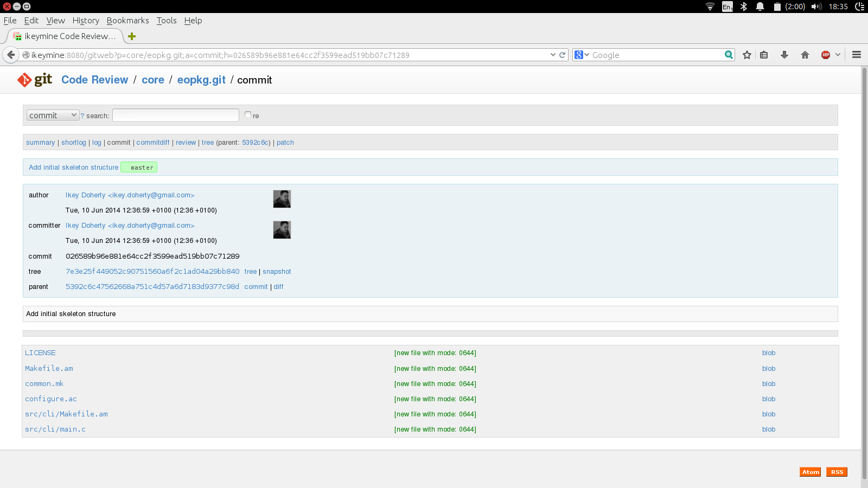Viewport: 868px width, 488px height.
Task: Open the configure.ac file link
Action: [x=51, y=399]
